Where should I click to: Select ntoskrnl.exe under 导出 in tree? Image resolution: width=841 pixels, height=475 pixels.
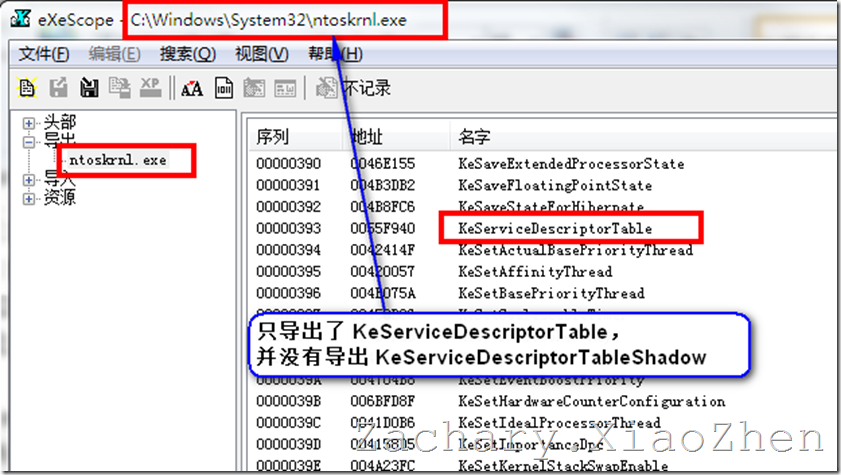tap(117, 160)
